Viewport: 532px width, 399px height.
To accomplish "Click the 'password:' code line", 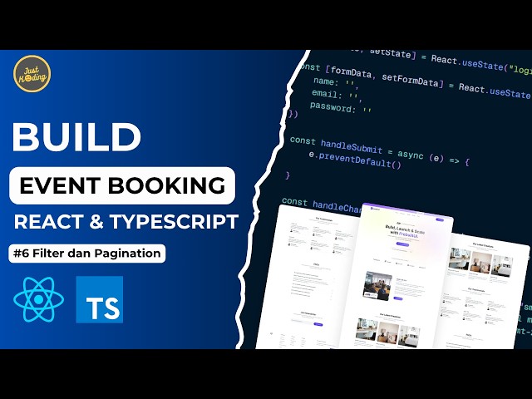I will tap(341, 107).
